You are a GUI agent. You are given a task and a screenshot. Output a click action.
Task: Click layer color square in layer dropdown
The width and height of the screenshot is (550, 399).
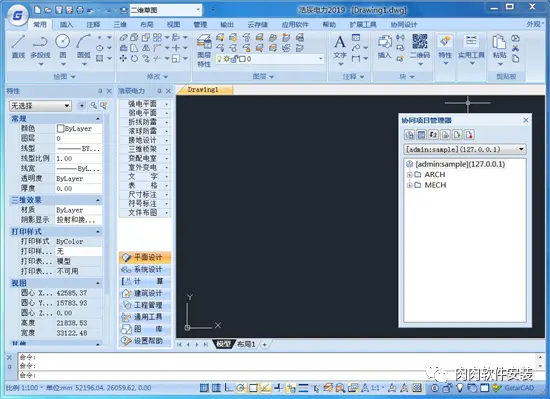point(242,59)
